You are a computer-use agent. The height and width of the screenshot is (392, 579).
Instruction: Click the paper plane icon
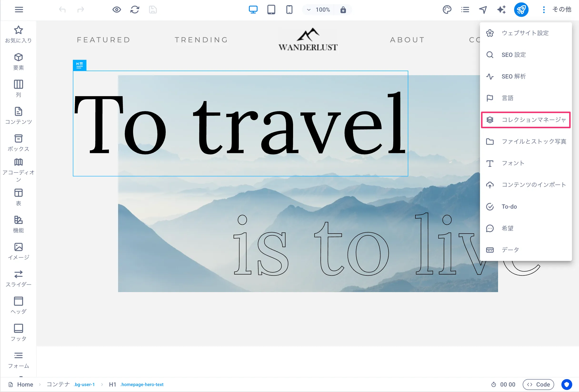pos(483,10)
